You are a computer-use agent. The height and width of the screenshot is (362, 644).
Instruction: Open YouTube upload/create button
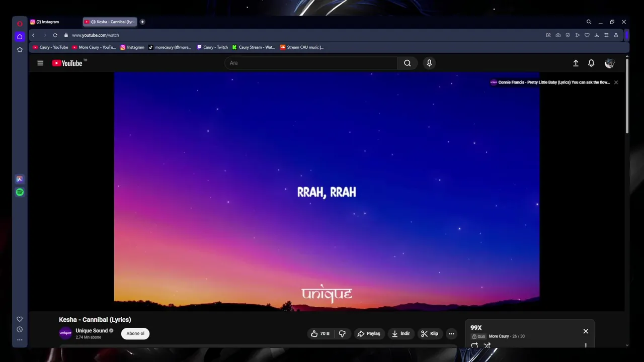point(576,63)
